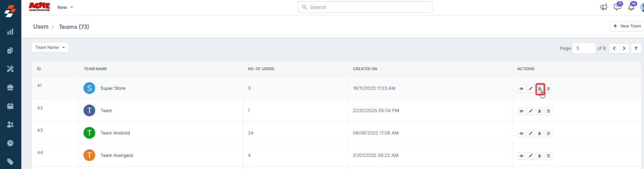
Task: Open chat messages with 20 badge
Action: click(617, 7)
